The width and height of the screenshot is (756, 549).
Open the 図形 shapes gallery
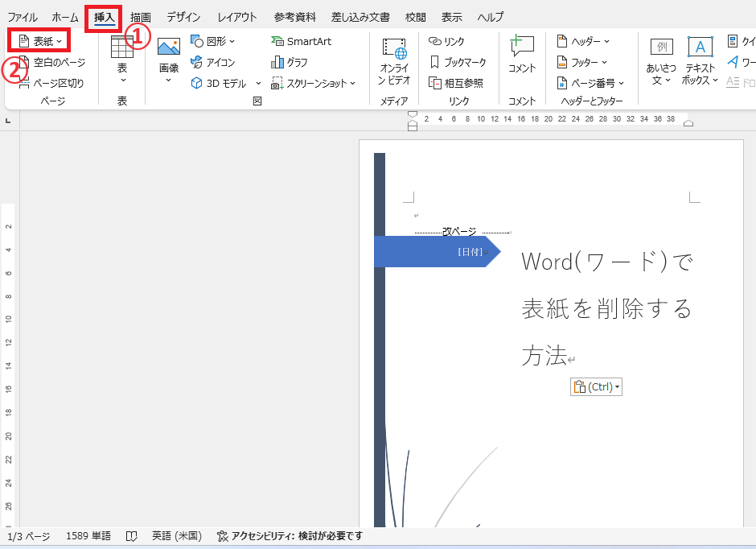click(x=213, y=42)
